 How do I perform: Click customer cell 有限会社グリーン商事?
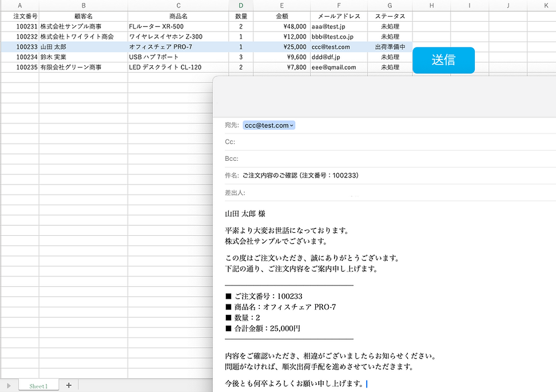click(84, 68)
